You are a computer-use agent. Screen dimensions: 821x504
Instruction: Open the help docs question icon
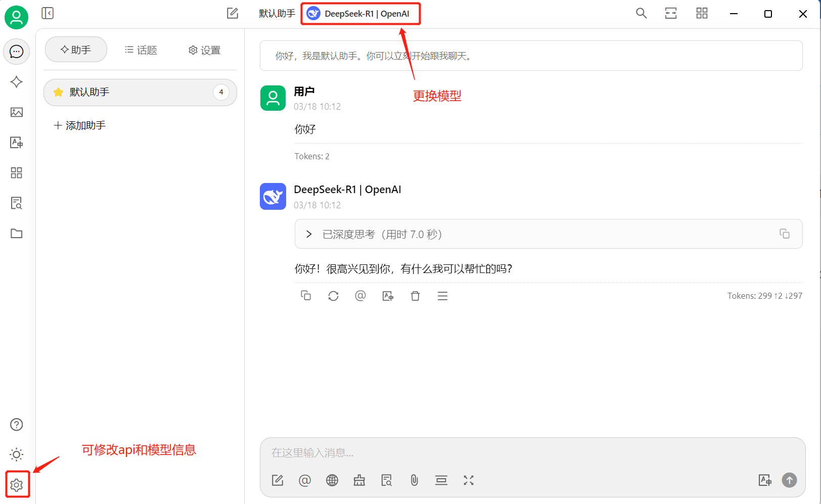pyautogui.click(x=17, y=425)
